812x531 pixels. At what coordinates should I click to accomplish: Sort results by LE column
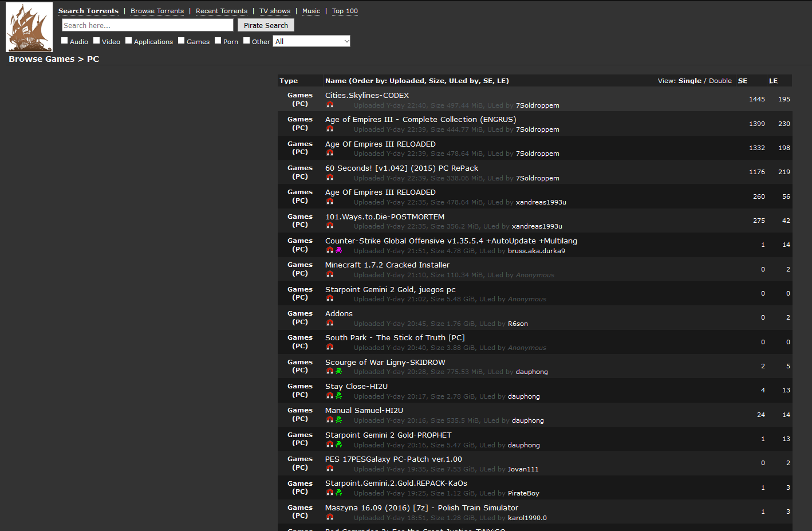point(773,81)
